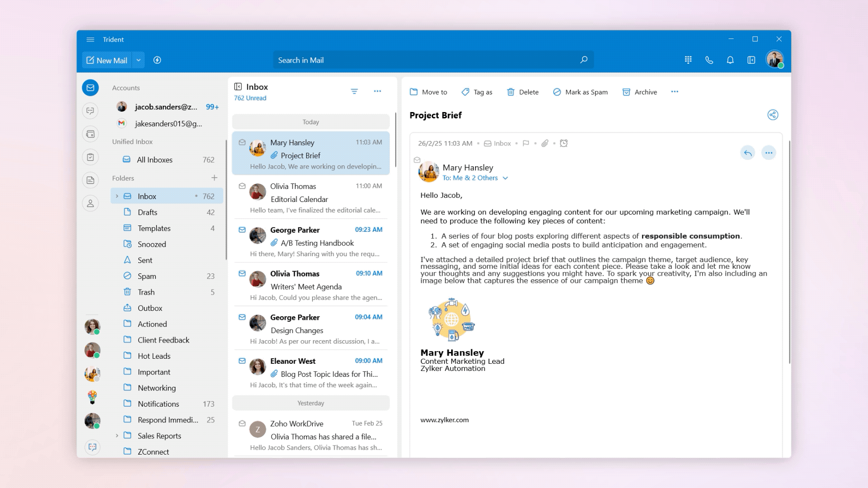Toggle read status of George Parker A/B email

click(x=242, y=230)
